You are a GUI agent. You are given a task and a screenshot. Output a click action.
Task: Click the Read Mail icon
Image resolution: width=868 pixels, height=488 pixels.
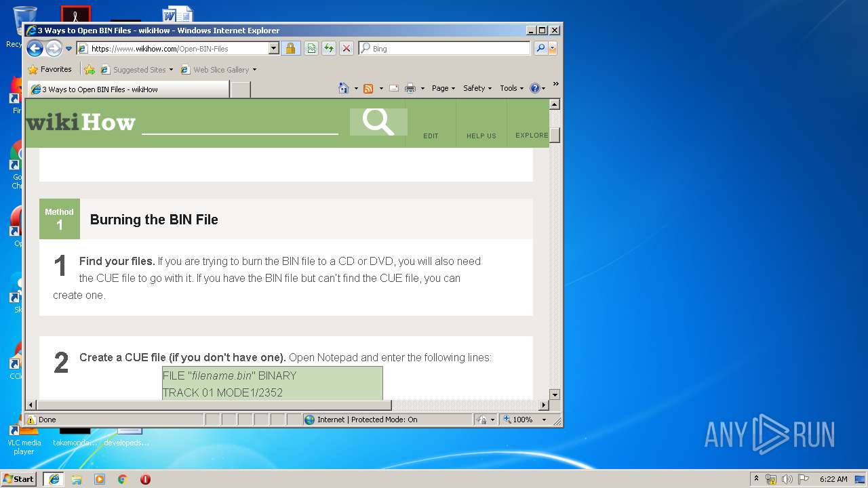click(394, 88)
